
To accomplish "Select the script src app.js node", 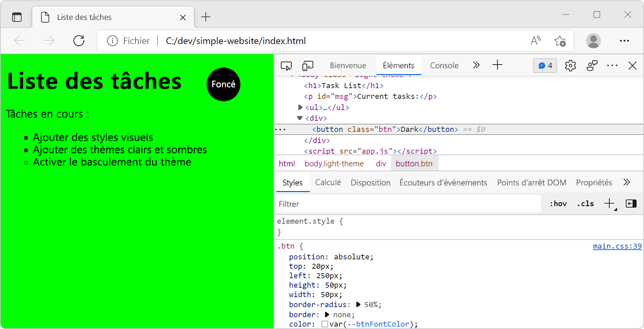I will 370,151.
